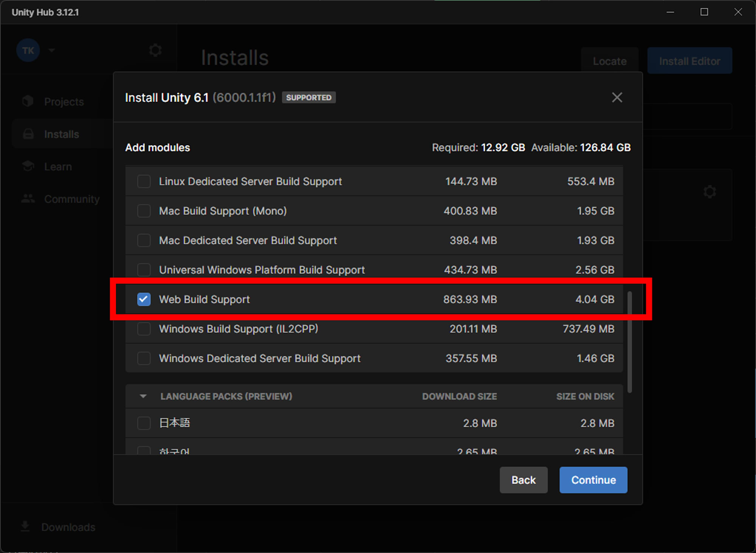Screen dimensions: 756x553
Task: Click the Add modules heading
Action: (x=157, y=147)
